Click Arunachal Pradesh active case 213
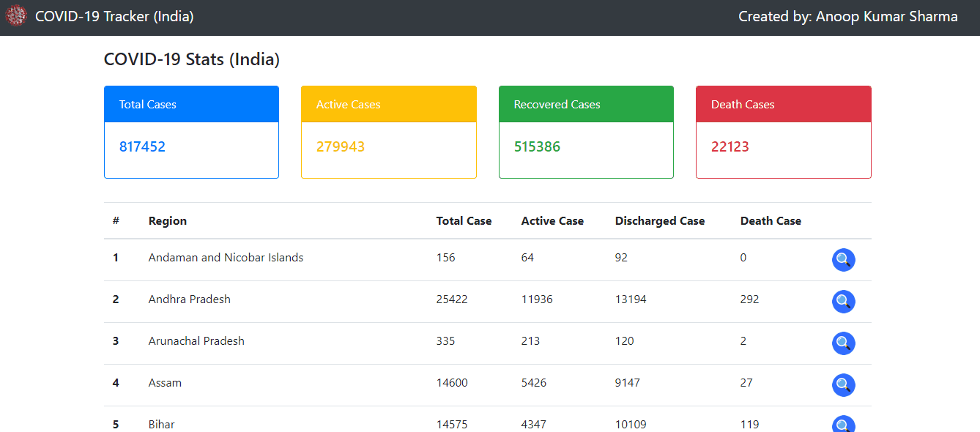The height and width of the screenshot is (432, 980). pos(531,341)
